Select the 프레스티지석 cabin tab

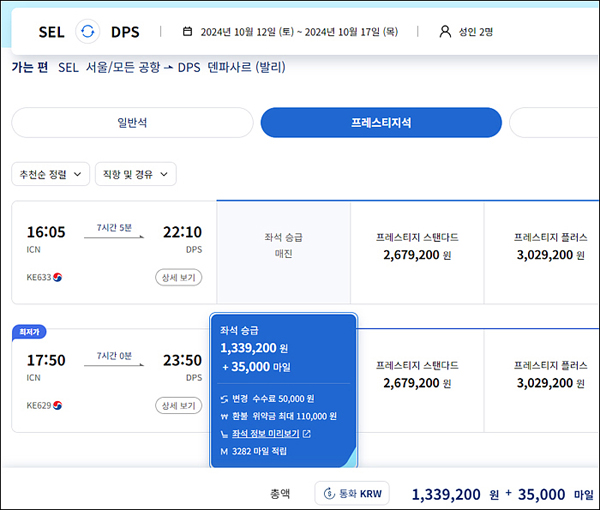click(x=381, y=122)
